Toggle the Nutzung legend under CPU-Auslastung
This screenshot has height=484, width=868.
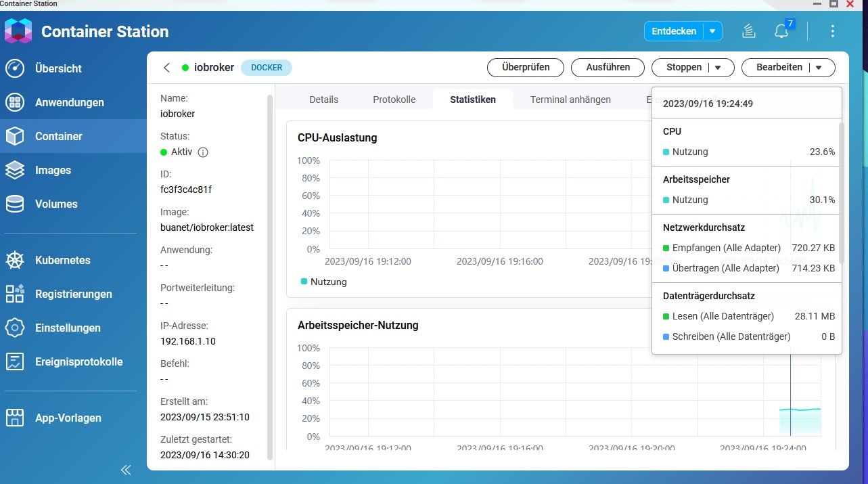[324, 282]
